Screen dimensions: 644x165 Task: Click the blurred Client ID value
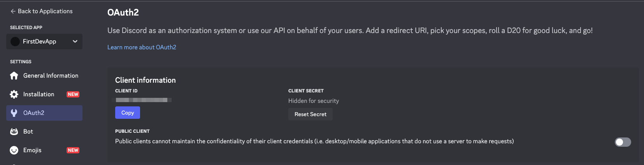pyautogui.click(x=142, y=100)
